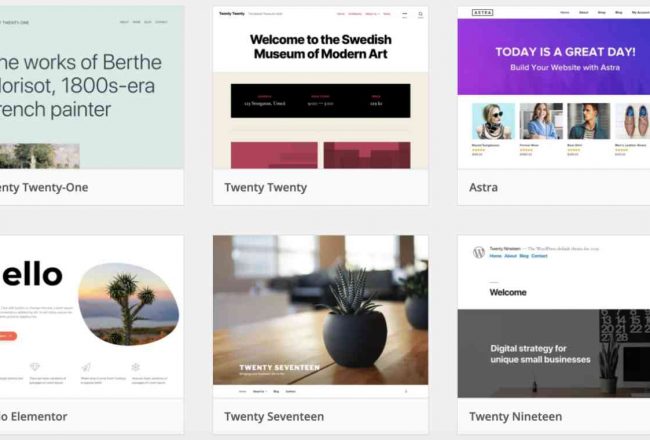The image size is (650, 440).
Task: Click the diamond icon in Hello Elementor preview
Action: click(x=34, y=367)
